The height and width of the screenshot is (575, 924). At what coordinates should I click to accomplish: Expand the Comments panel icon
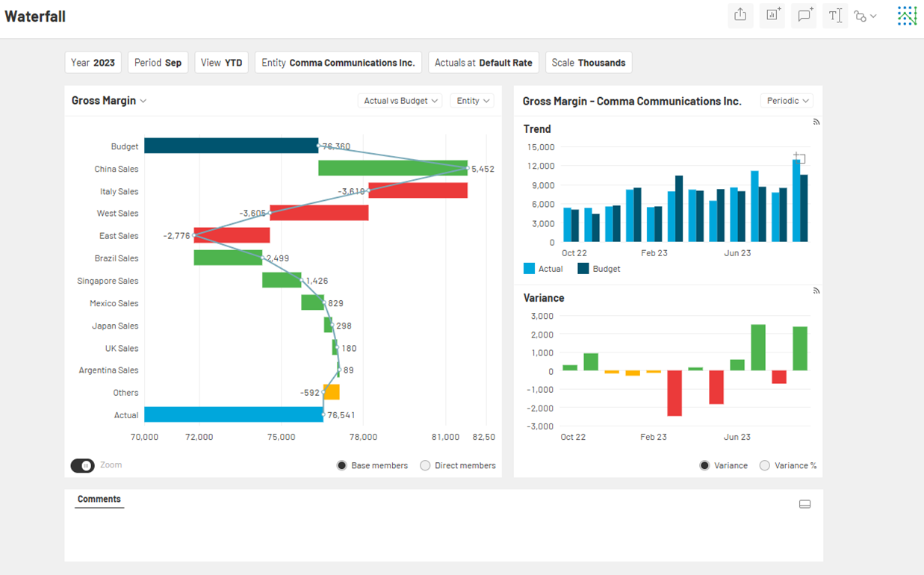tap(804, 504)
